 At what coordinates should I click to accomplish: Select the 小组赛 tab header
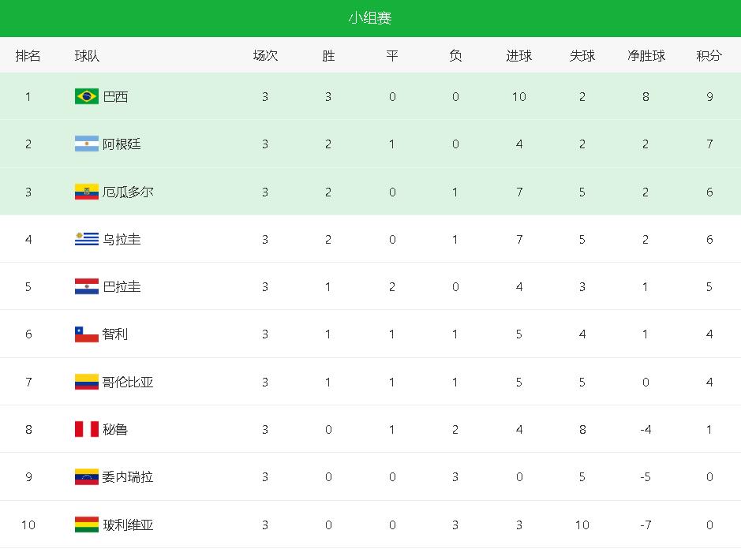370,18
